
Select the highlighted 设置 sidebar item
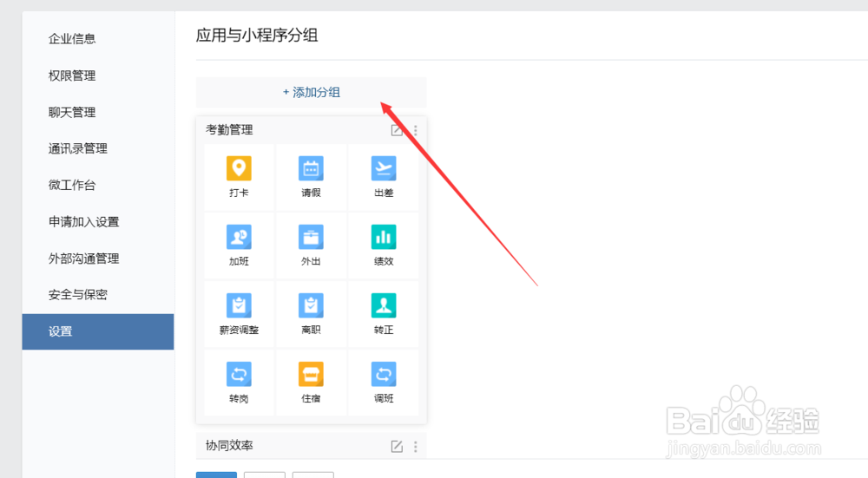(98, 331)
